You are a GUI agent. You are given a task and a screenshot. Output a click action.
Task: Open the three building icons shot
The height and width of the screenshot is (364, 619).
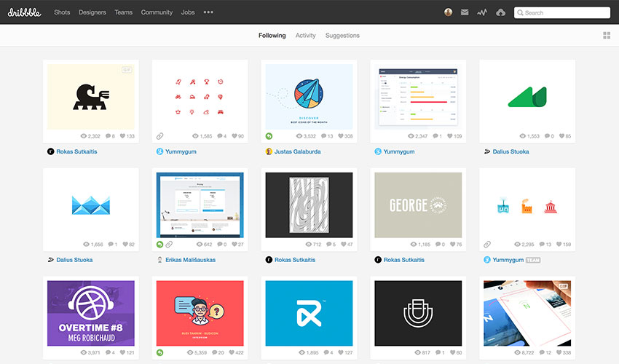pyautogui.click(x=527, y=205)
